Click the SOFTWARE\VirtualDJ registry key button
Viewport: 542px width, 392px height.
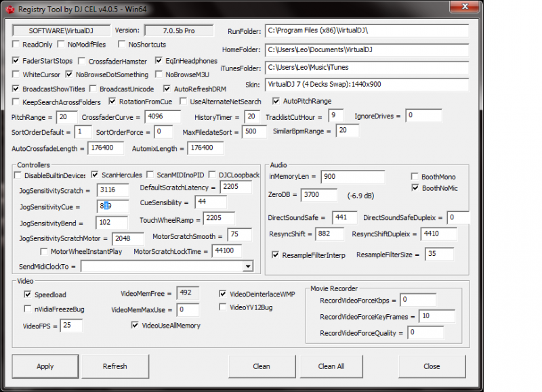point(61,30)
